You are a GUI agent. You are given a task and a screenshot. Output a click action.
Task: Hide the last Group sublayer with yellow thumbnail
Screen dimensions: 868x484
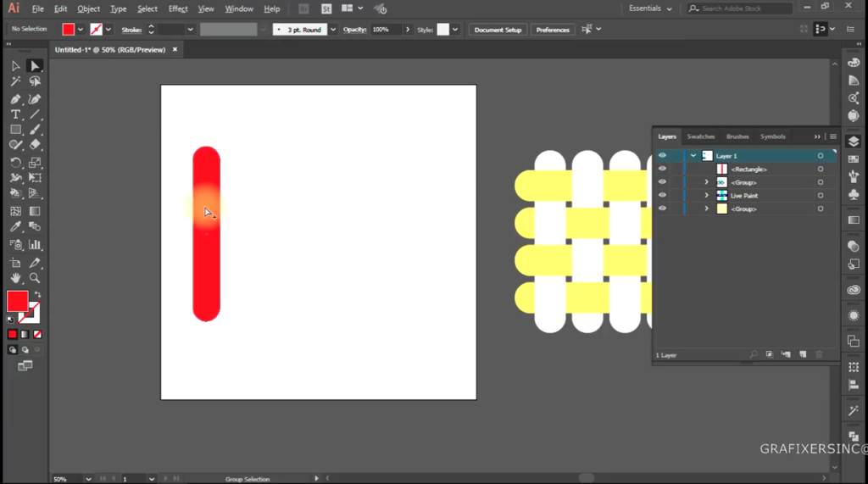[x=662, y=209]
